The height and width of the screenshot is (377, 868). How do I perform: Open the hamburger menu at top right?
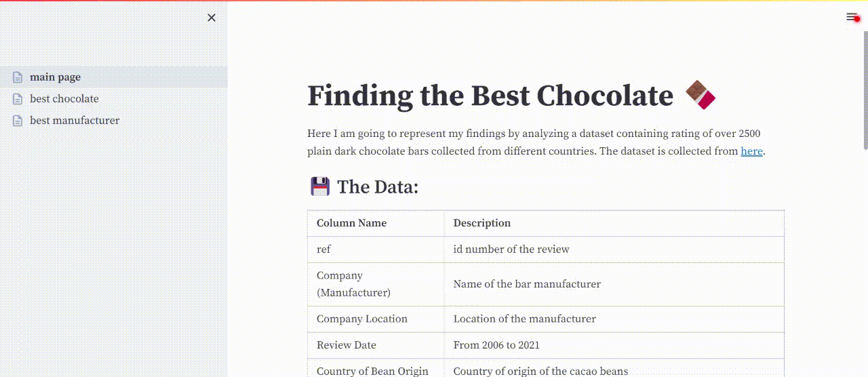[x=852, y=17]
